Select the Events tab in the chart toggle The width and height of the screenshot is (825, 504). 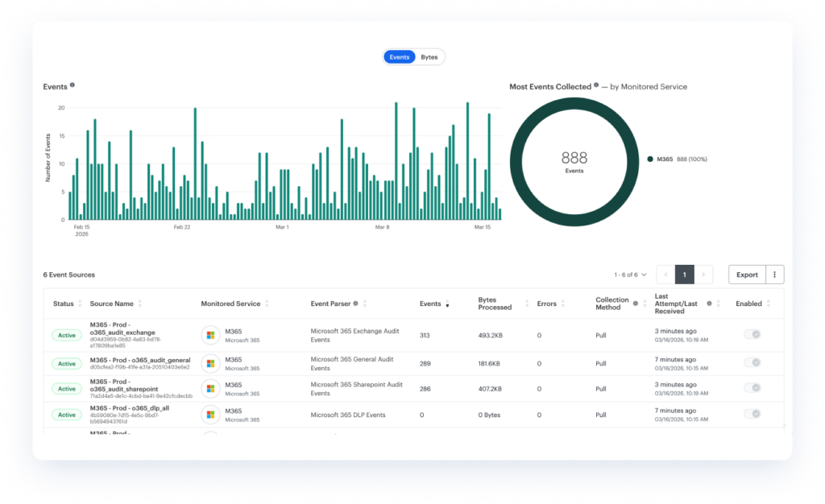click(x=400, y=57)
